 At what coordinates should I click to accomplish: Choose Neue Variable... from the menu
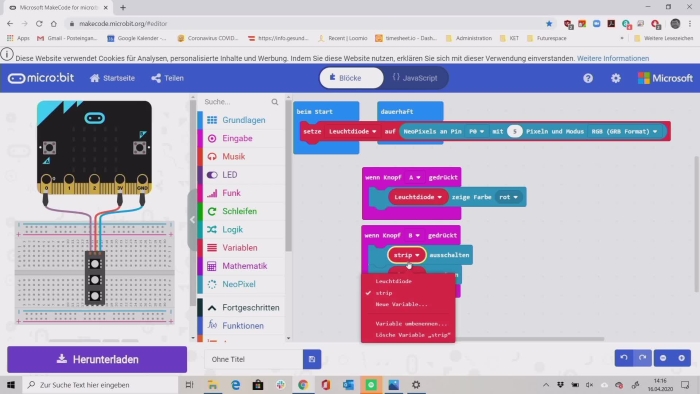pos(401,304)
